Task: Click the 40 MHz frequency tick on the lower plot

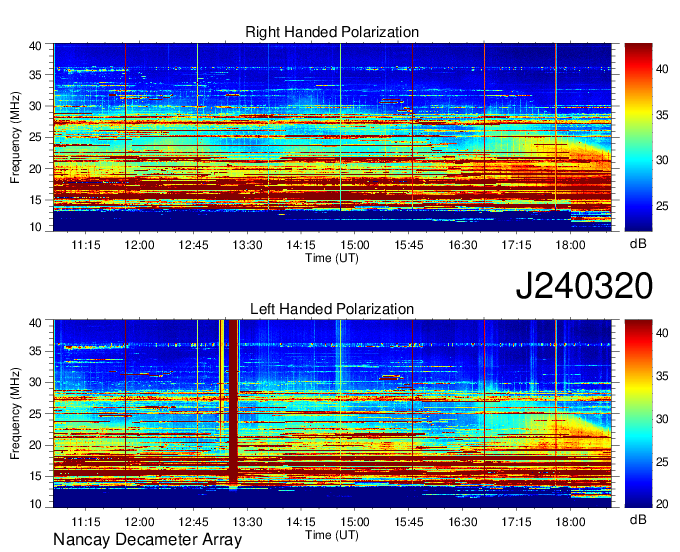Action: [35, 323]
